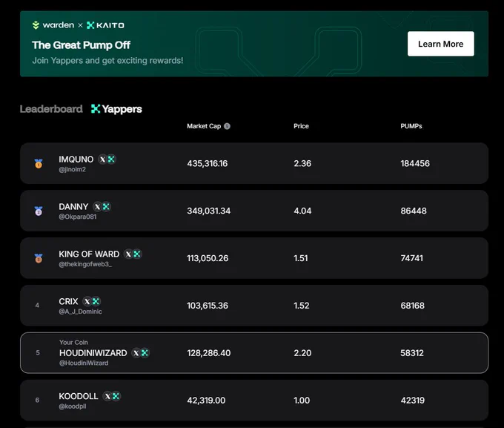Click PUMPs count 58312
Screen dimensions: 504x428
pyautogui.click(x=412, y=353)
